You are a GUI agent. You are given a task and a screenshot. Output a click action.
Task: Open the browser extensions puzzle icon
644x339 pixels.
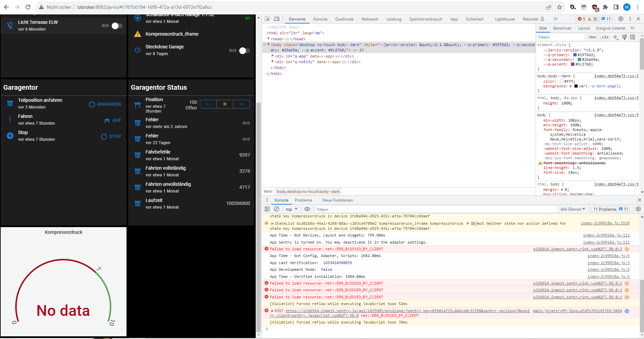click(x=605, y=7)
